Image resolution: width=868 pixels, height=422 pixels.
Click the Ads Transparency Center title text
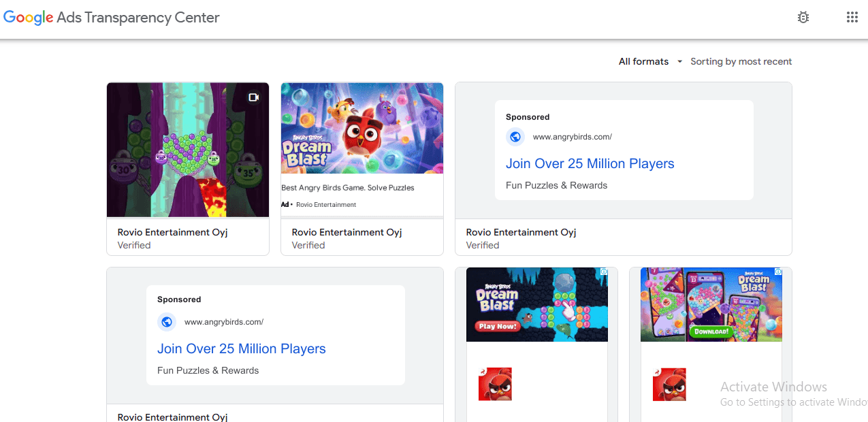coord(138,18)
